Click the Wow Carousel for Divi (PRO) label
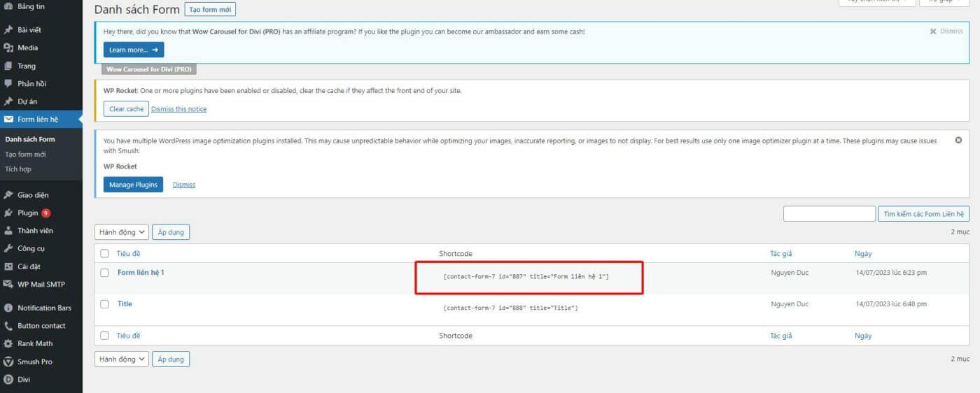Image resolution: width=980 pixels, height=393 pixels. tap(149, 69)
